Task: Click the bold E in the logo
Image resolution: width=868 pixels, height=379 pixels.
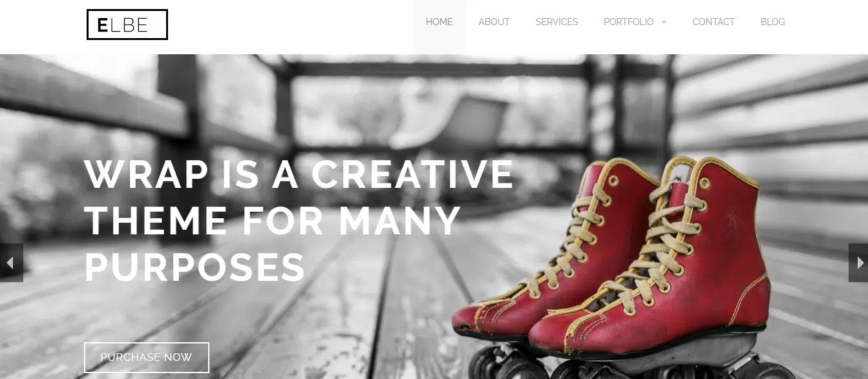Action: 103,25
